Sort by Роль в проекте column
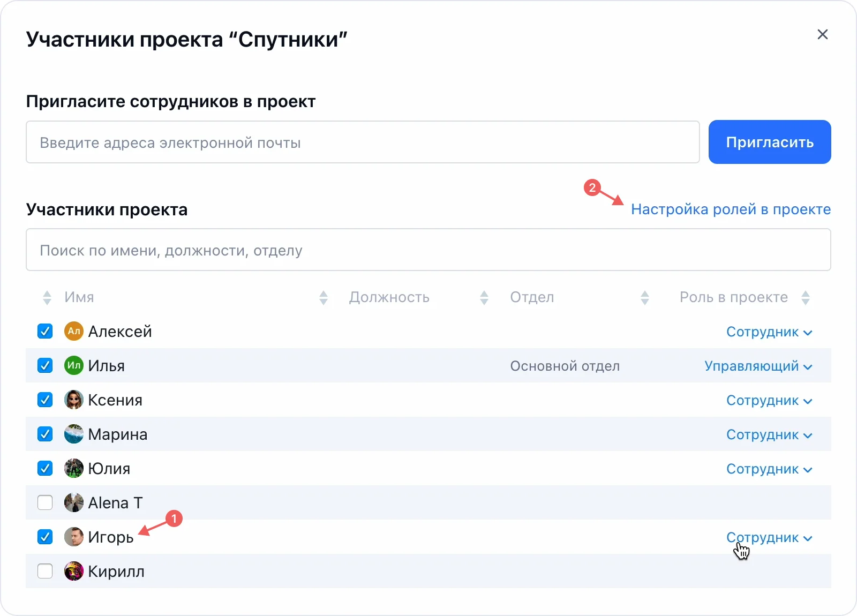This screenshot has height=616, width=857. point(806,298)
